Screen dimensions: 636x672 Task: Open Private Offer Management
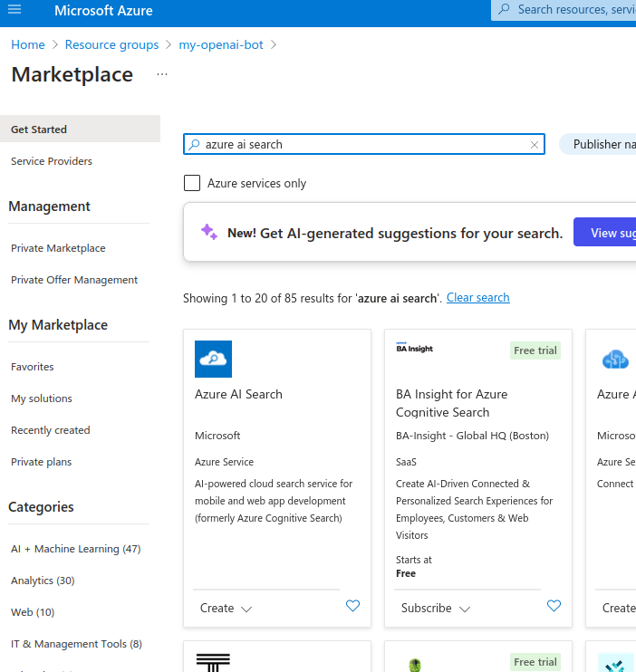pyautogui.click(x=74, y=280)
